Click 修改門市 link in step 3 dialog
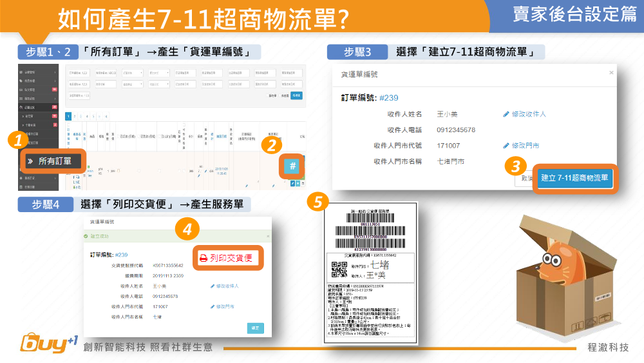Viewport: 644px width, 363px height. [521, 146]
